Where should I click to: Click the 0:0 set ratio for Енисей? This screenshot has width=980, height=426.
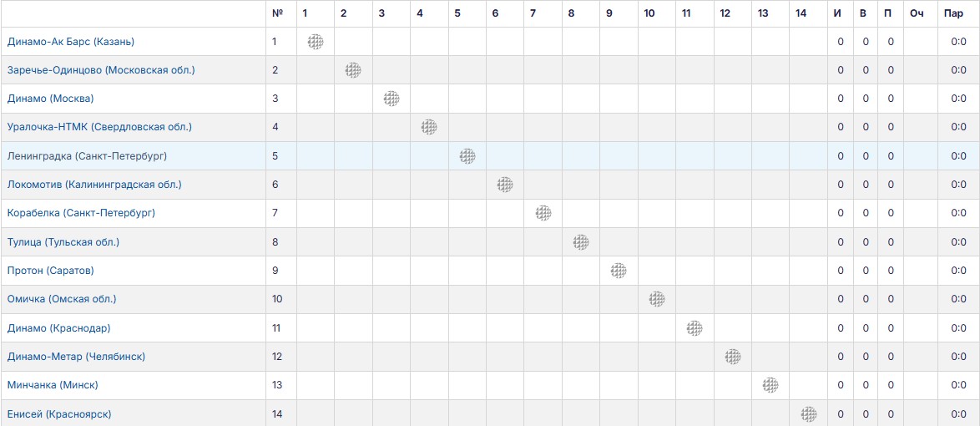tap(959, 414)
